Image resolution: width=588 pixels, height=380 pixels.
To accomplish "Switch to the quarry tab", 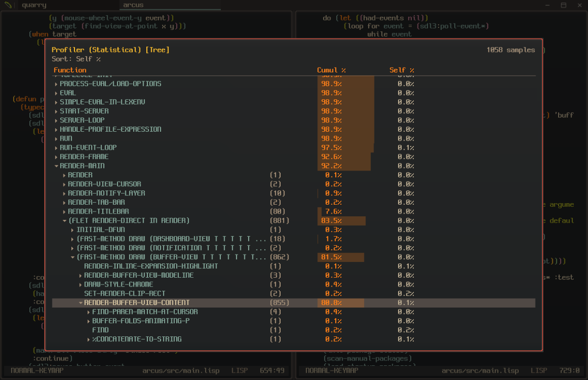I will pos(34,5).
